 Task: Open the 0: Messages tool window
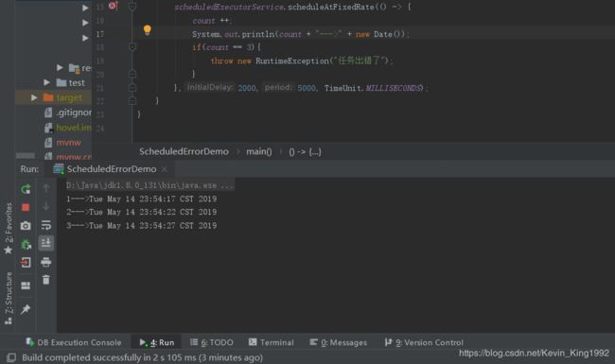(339, 342)
